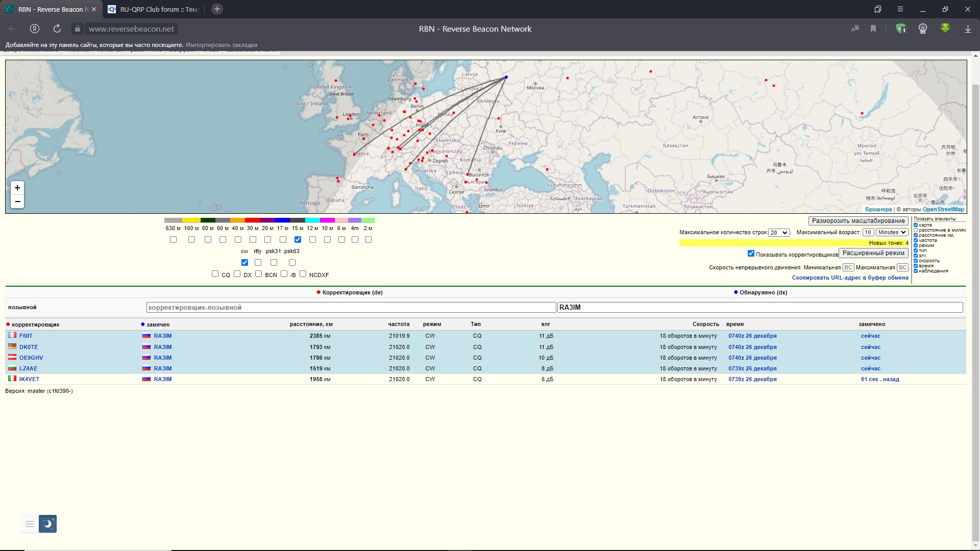Enable the rtty mode checkbox
980x551 pixels.
(x=258, y=262)
